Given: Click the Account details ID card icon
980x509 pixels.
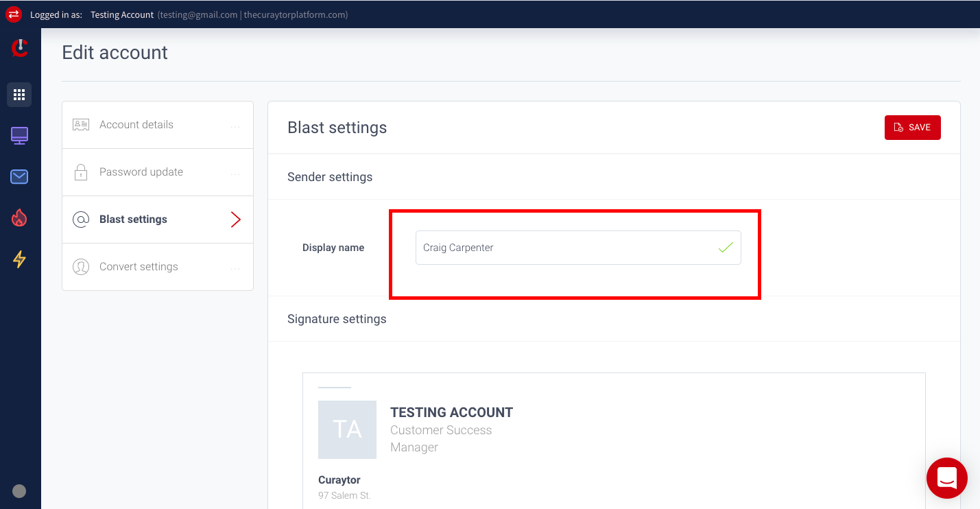Looking at the screenshot, I should click(x=81, y=125).
